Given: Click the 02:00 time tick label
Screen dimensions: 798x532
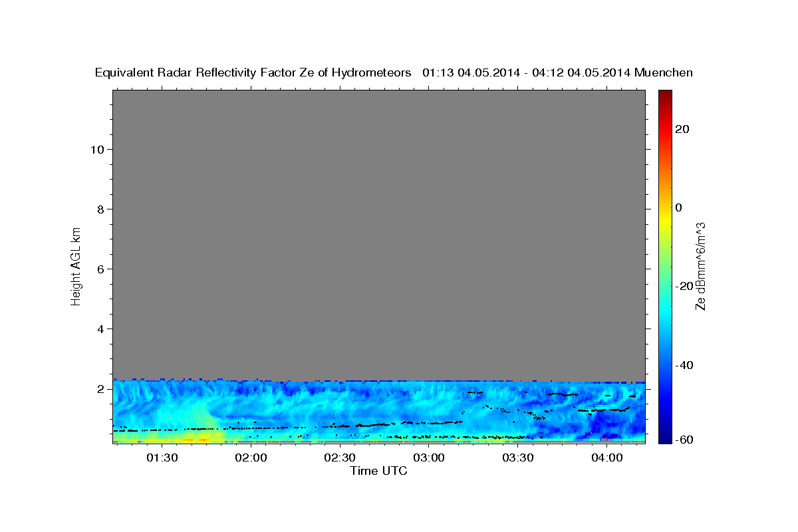Looking at the screenshot, I should pos(251,458).
